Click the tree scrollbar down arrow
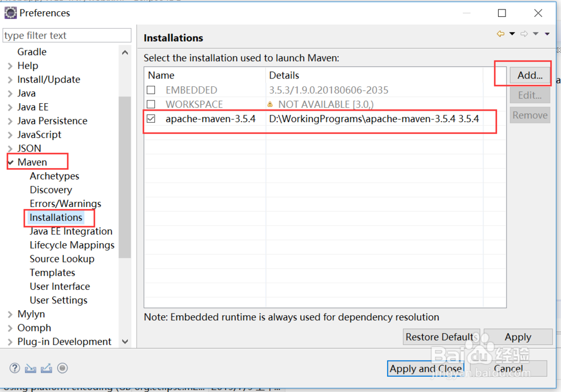561x392 pixels. (x=125, y=342)
